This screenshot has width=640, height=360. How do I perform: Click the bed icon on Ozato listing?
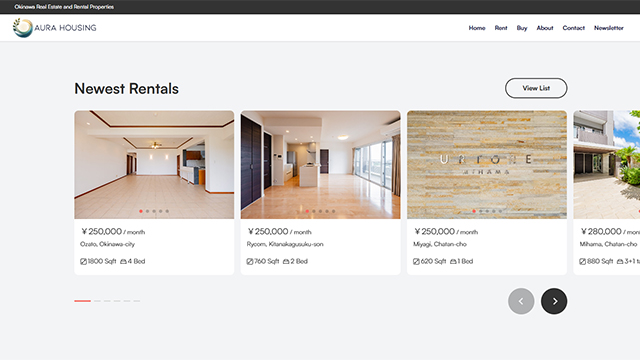click(123, 261)
